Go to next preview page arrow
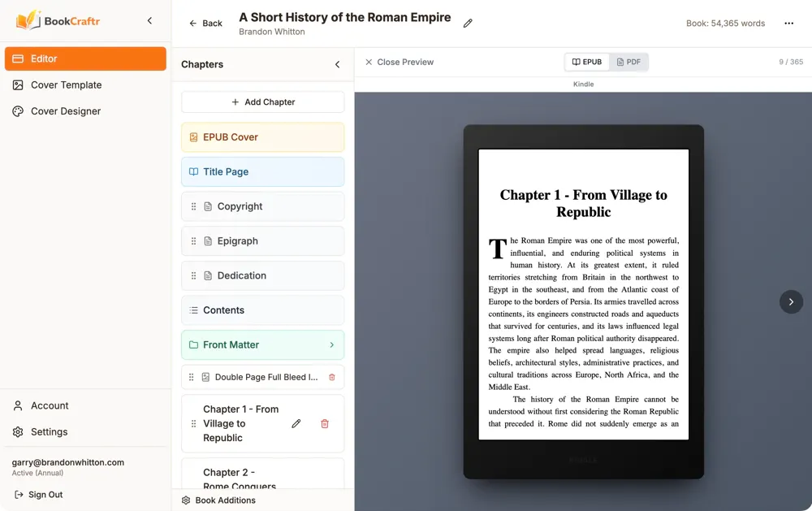This screenshot has height=511, width=812. [791, 301]
